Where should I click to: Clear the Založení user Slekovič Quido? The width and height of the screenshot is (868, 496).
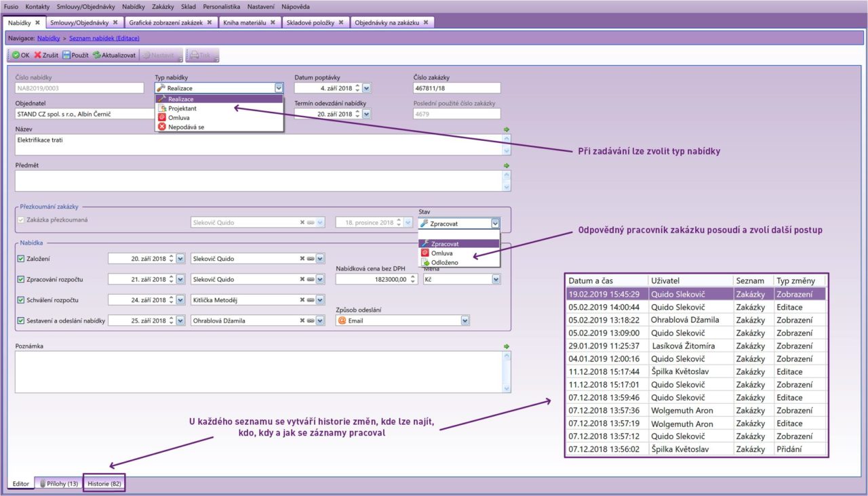302,258
